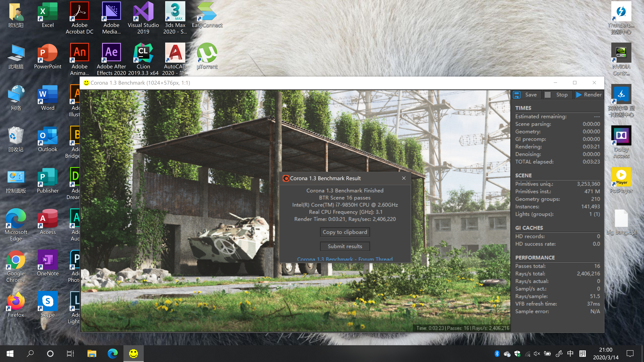
Task: Click the Bluetooth tray icon
Action: pos(497,353)
